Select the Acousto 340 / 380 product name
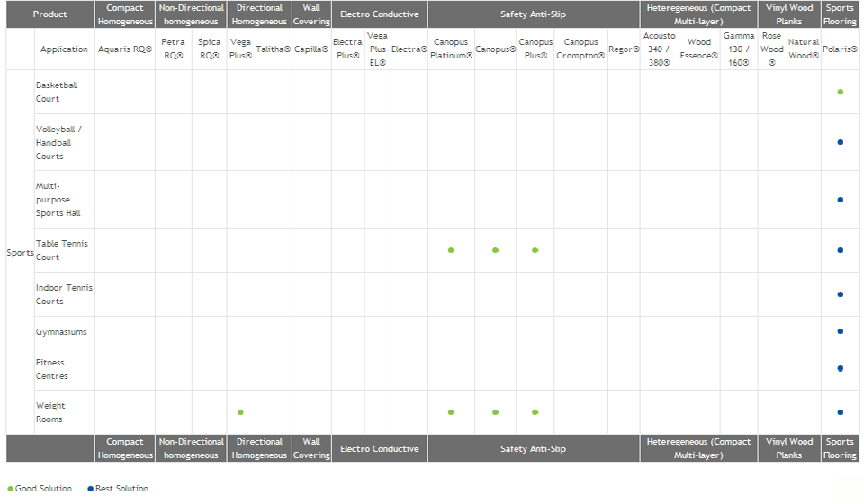This screenshot has width=864, height=504. coord(659,49)
